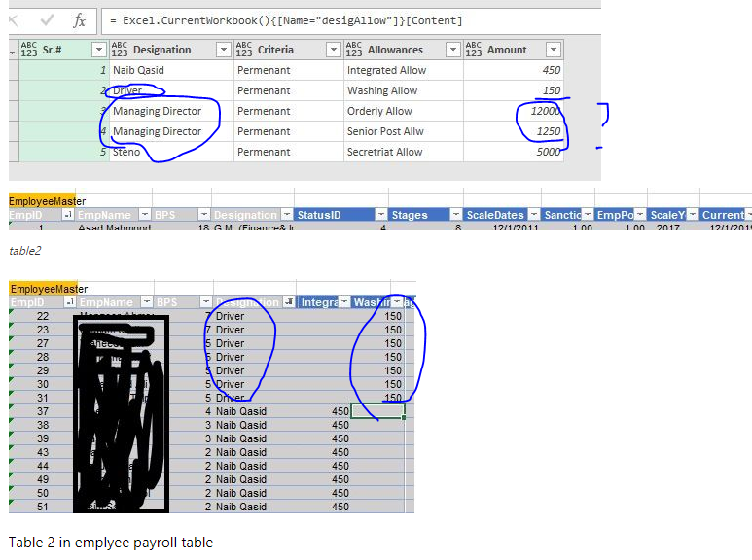Select the 'Steno' designation cell
752x560 pixels.
pos(171,152)
